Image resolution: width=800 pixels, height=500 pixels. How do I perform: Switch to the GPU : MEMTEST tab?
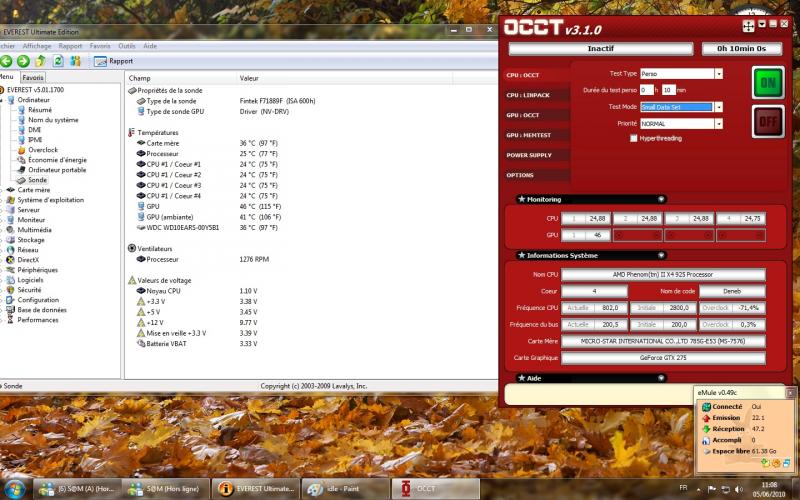coord(536,135)
